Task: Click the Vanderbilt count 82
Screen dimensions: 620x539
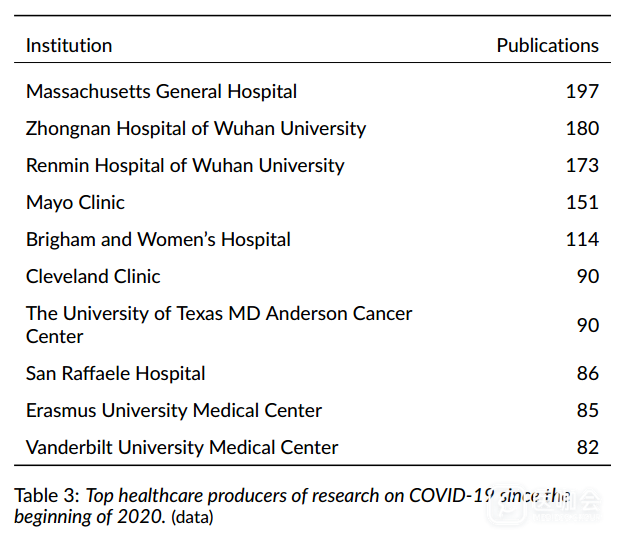Action: click(587, 447)
